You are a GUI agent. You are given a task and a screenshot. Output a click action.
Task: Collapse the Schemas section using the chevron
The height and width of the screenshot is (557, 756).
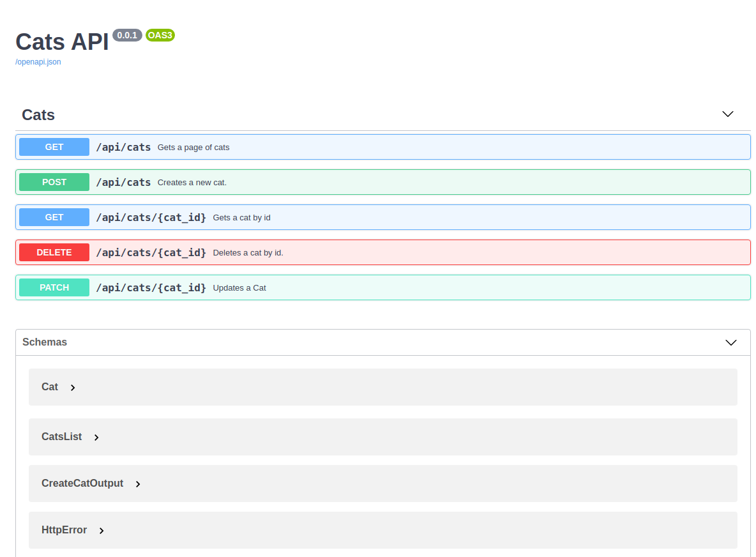pyautogui.click(x=730, y=342)
